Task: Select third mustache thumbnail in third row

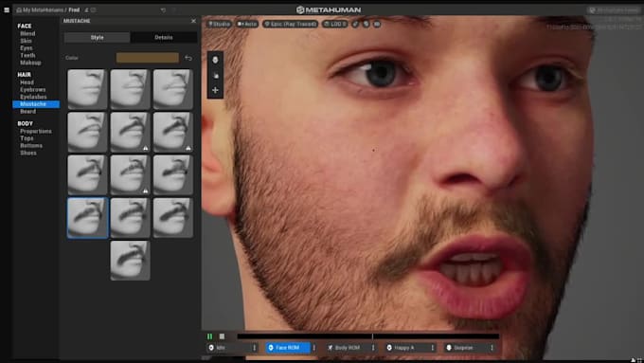Action: 173,174
